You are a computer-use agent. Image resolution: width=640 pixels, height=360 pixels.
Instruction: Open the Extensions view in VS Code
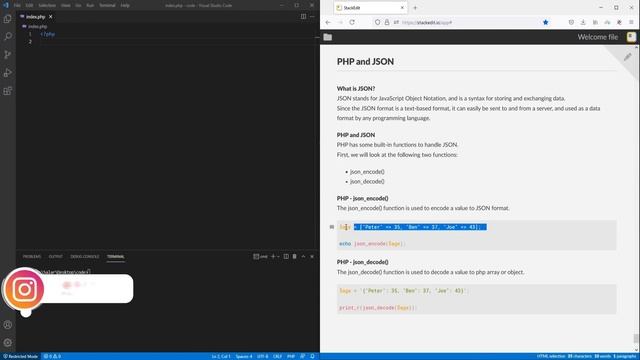pyautogui.click(x=7, y=91)
